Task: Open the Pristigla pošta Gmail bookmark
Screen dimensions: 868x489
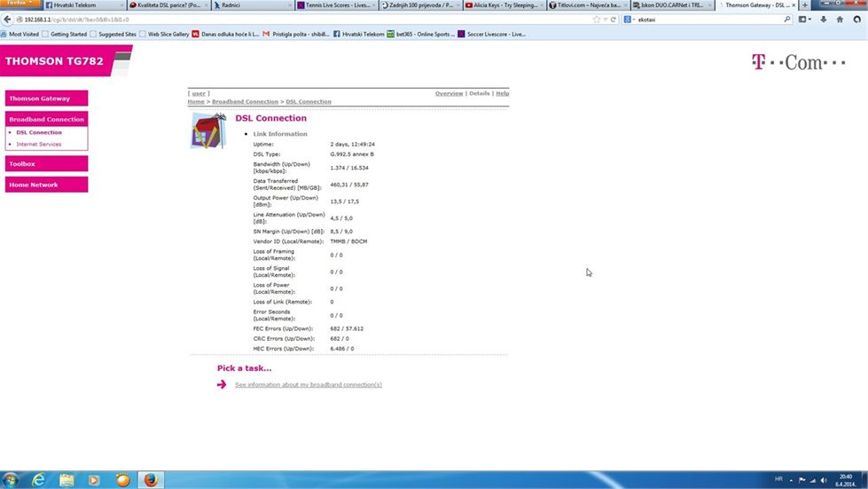Action: pos(296,34)
